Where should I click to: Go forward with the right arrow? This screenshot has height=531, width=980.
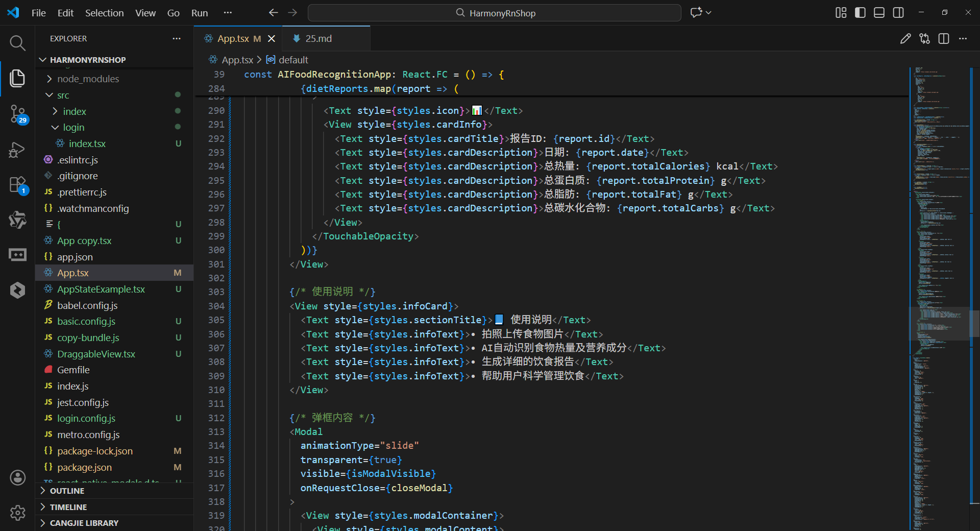click(292, 13)
